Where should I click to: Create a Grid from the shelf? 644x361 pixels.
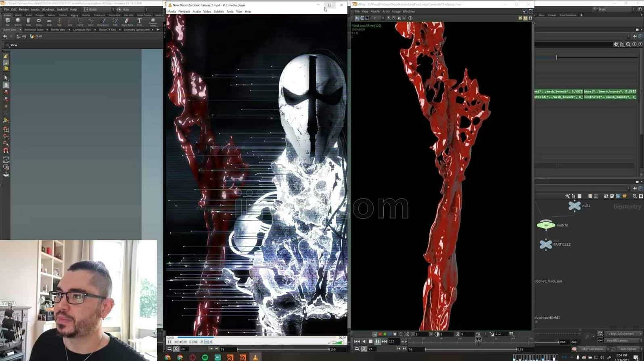[49, 22]
